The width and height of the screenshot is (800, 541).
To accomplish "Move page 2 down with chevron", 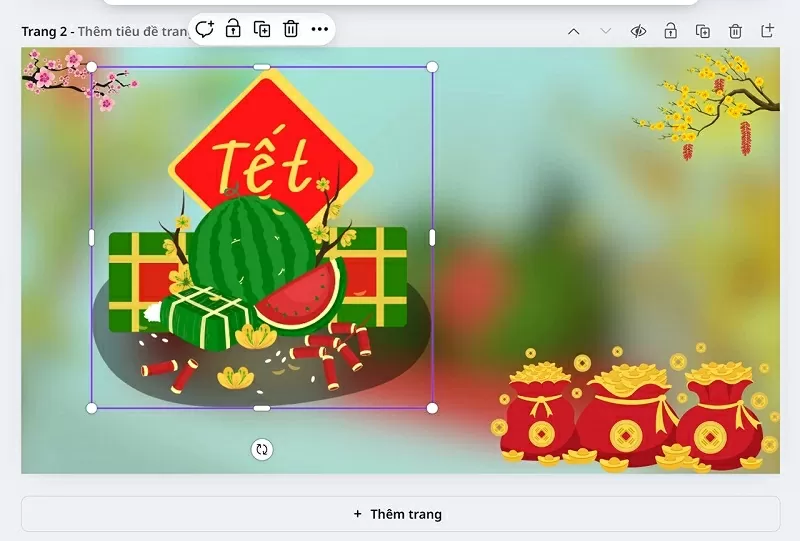I will 606,32.
